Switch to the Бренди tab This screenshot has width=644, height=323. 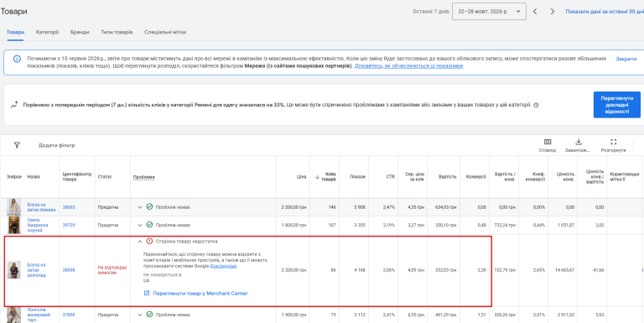pos(80,32)
